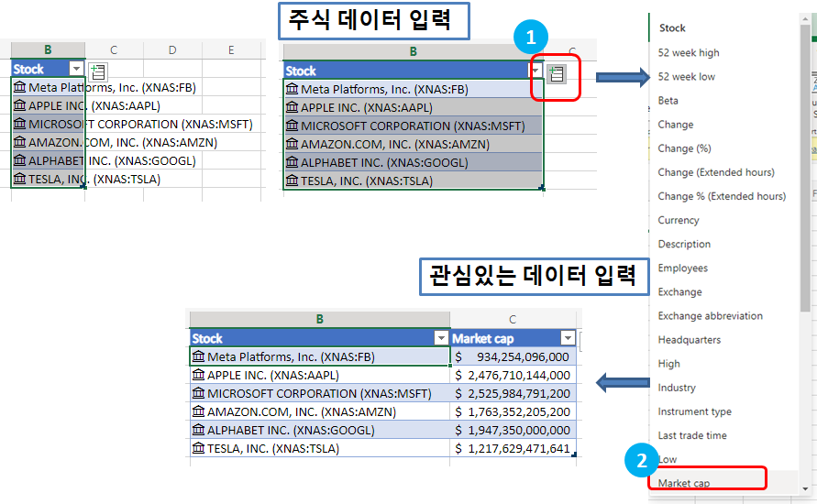Screen dimensions: 817x504
Task: Click the stock icon of AMAZON.COM in the gray-highlighted table
Action: [293, 144]
